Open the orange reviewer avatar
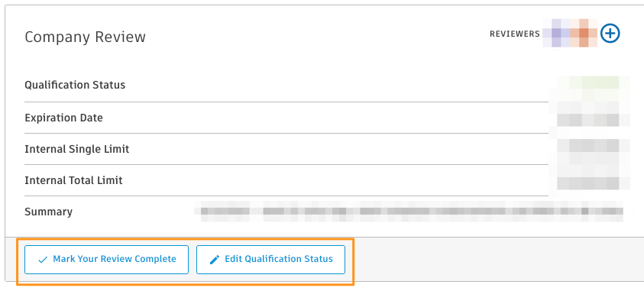644x291 pixels. [x=584, y=34]
